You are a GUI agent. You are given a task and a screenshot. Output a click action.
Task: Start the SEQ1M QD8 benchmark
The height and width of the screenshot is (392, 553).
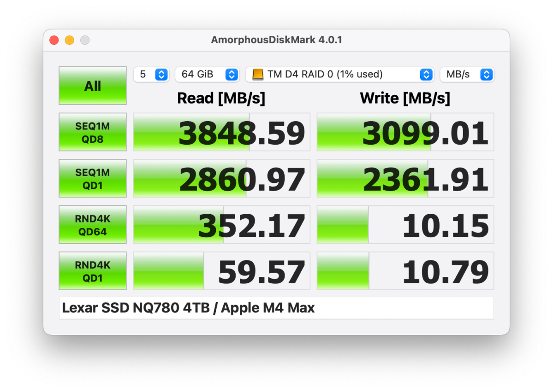pyautogui.click(x=92, y=132)
